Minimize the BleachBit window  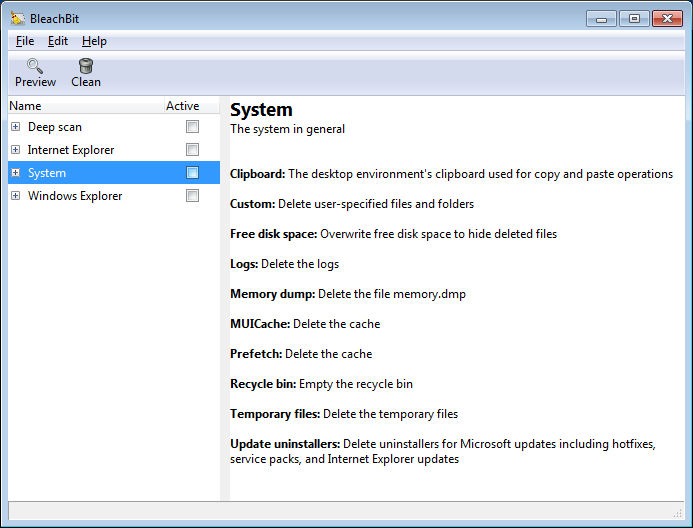point(601,19)
